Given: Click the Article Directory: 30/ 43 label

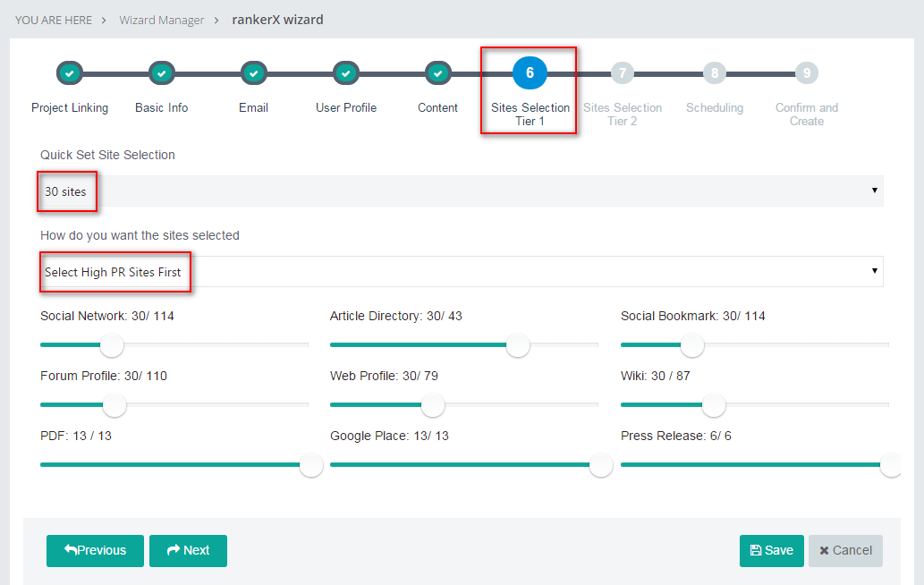Looking at the screenshot, I should point(396,316).
